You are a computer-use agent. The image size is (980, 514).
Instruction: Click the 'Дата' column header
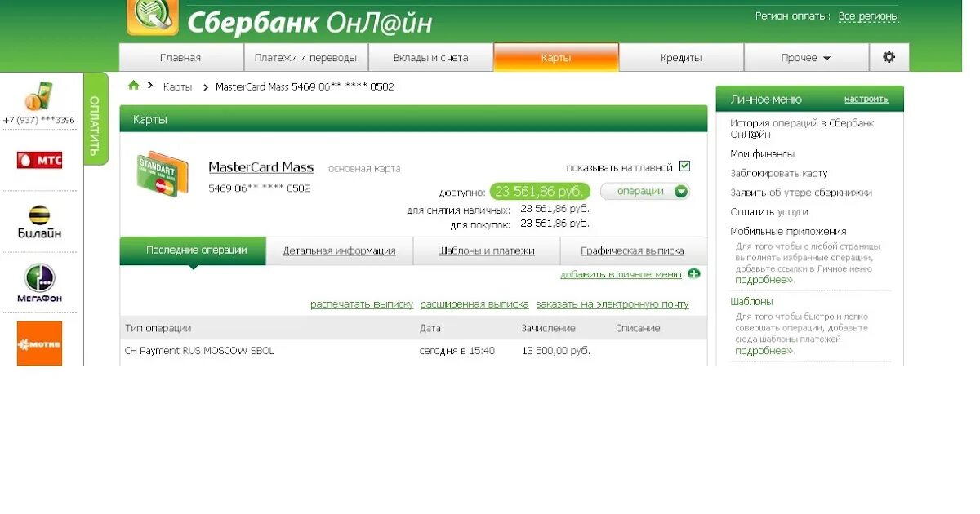point(430,328)
